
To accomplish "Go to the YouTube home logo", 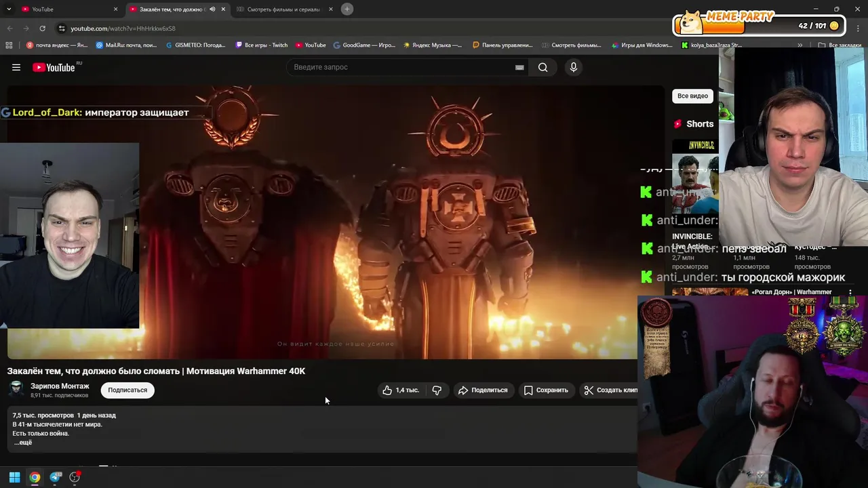I will 54,67.
